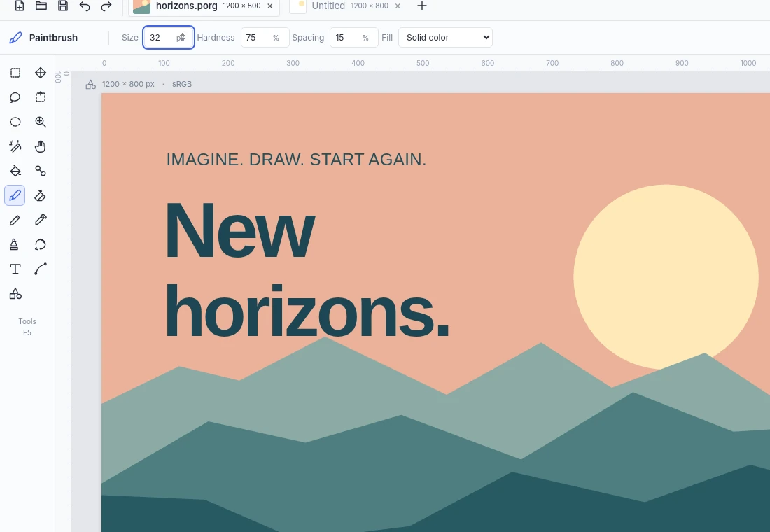The width and height of the screenshot is (770, 532).
Task: Choose the circular arrow tool
Action: (41, 244)
